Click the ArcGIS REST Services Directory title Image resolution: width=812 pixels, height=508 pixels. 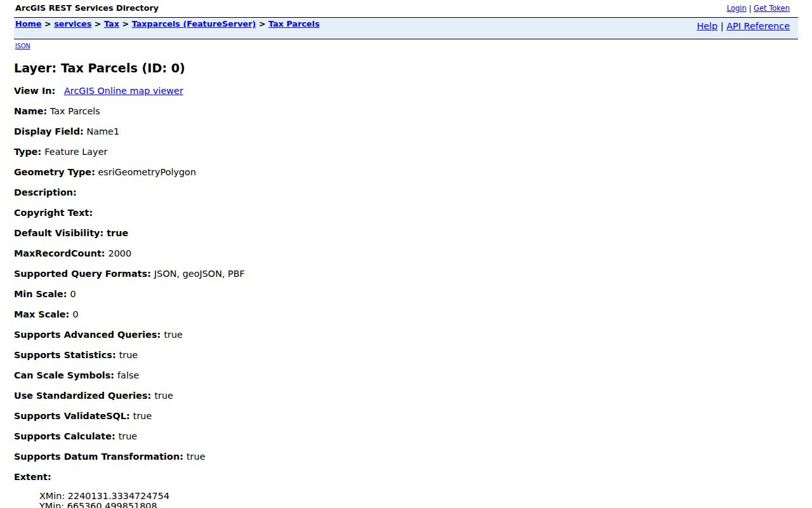point(87,8)
